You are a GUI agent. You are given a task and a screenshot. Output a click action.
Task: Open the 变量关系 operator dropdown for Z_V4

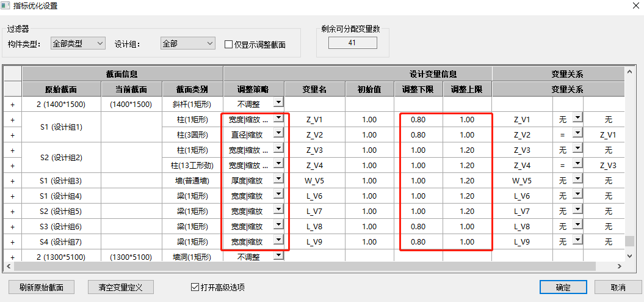coord(577,165)
